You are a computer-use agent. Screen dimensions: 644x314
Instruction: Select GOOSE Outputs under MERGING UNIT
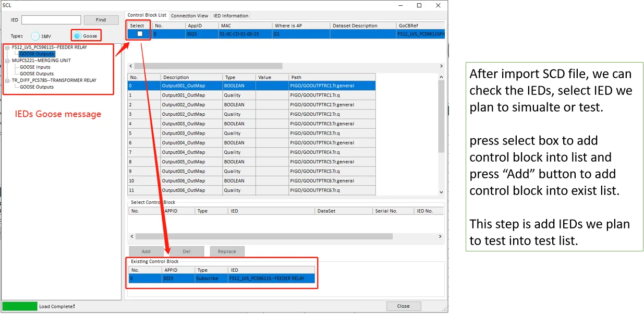click(37, 74)
